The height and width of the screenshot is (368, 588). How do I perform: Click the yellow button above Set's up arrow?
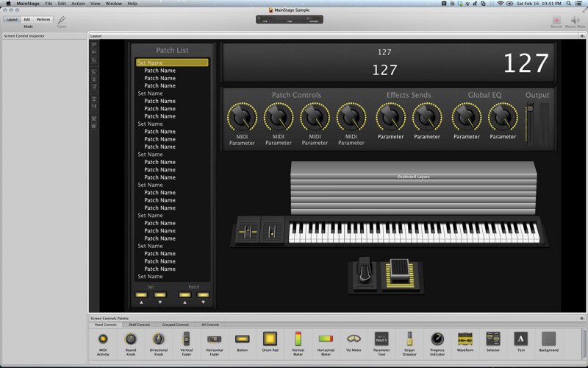[141, 295]
